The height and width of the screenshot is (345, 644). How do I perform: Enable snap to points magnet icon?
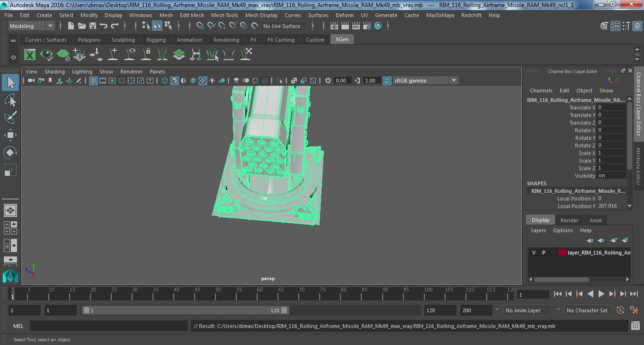pyautogui.click(x=222, y=26)
